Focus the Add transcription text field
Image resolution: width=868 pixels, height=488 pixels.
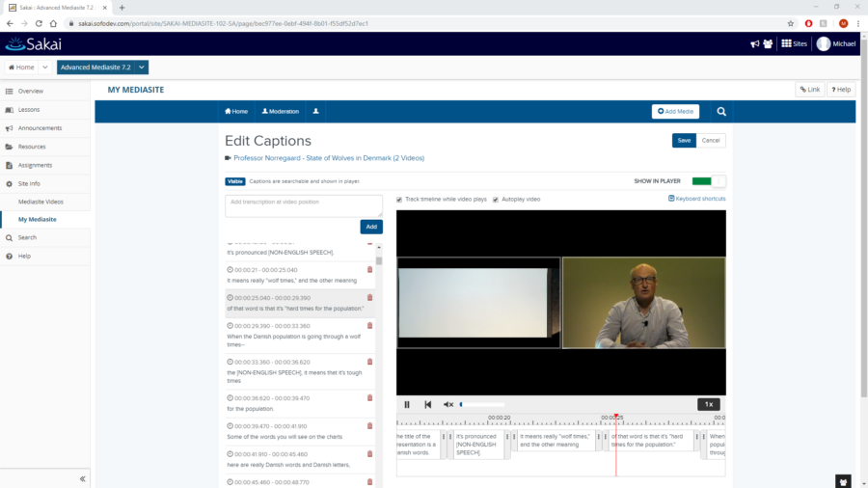click(304, 205)
